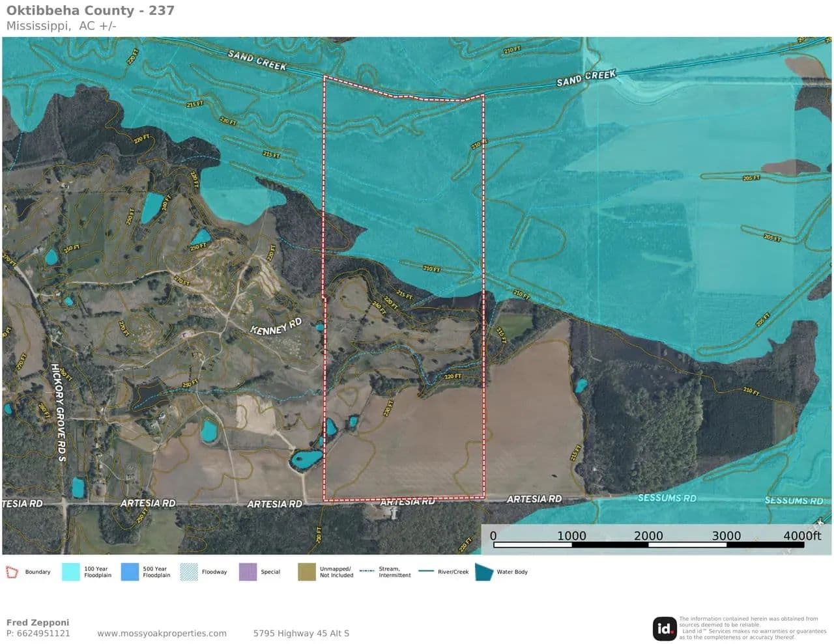This screenshot has width=834, height=644.
Task: Click the Kenney Rd map label
Action: 276,326
